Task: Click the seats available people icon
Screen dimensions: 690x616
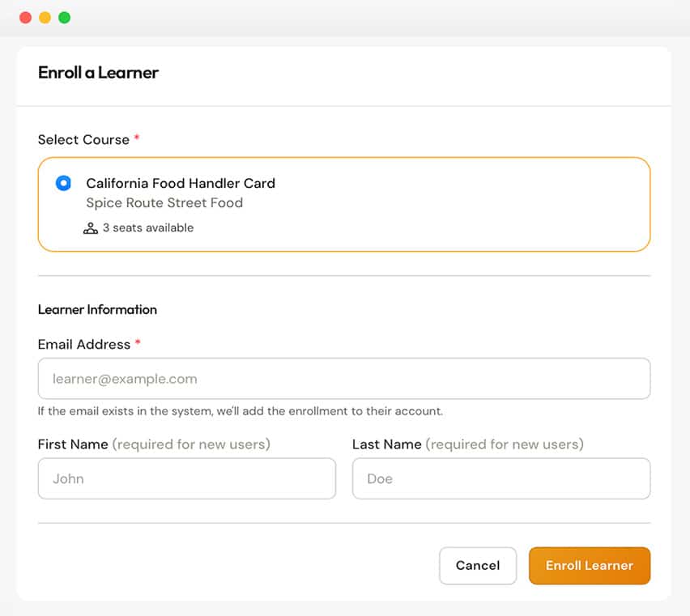Action: [x=91, y=228]
